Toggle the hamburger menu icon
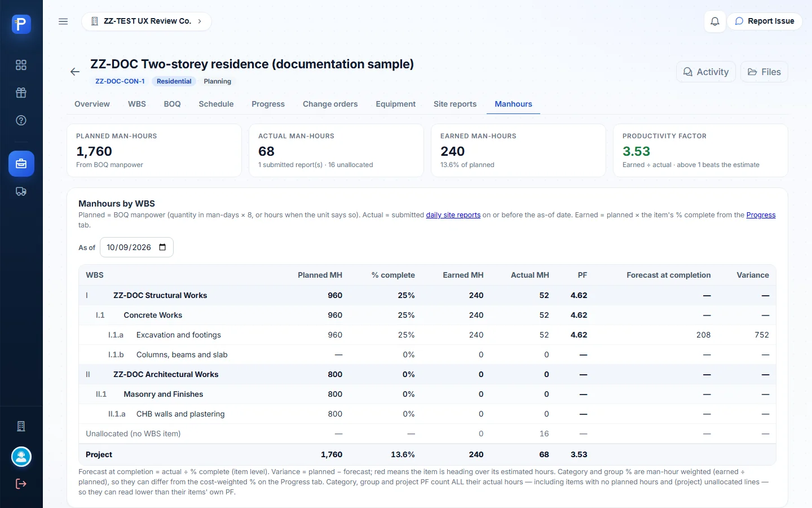Screen dimensions: 812x508 (63, 21)
